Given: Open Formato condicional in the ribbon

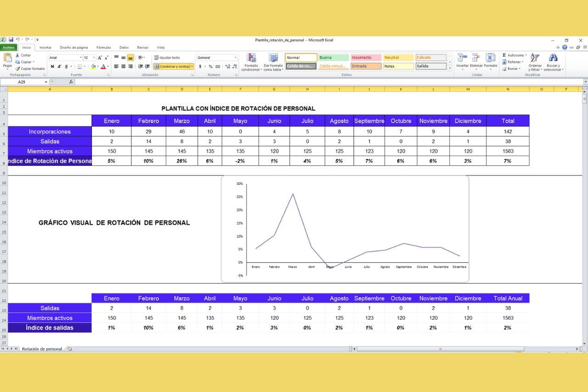Looking at the screenshot, I should pyautogui.click(x=251, y=58).
